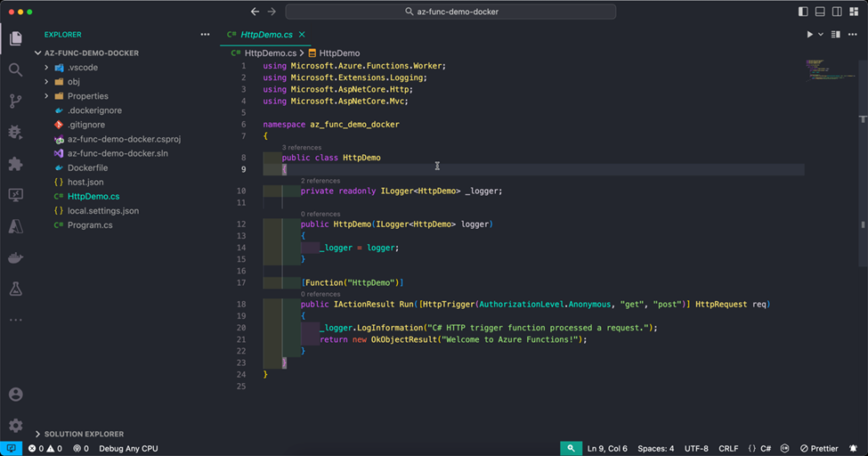Open editor more actions ellipsis
Image resolution: width=868 pixels, height=456 pixels.
pos(853,35)
